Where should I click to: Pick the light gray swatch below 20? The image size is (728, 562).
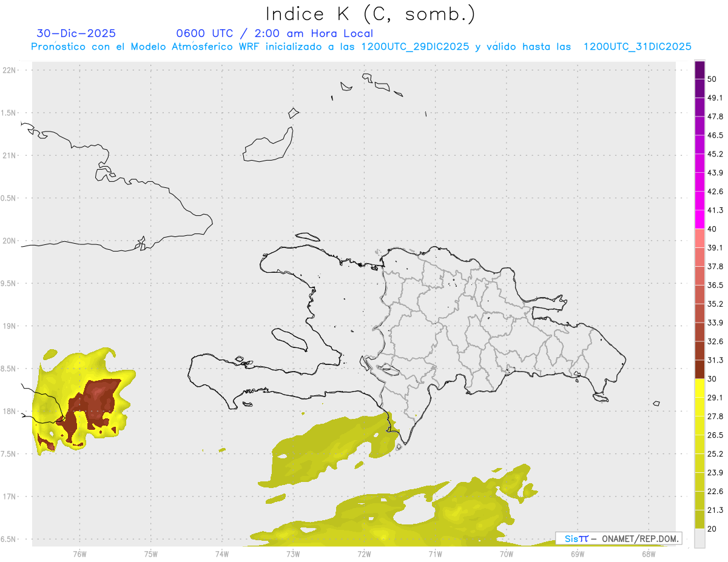[x=699, y=538]
